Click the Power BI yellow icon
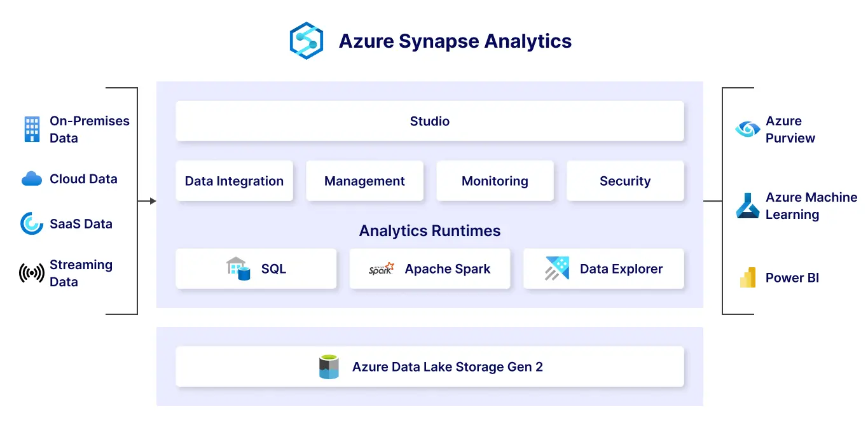Image resolution: width=868 pixels, height=425 pixels. click(747, 278)
